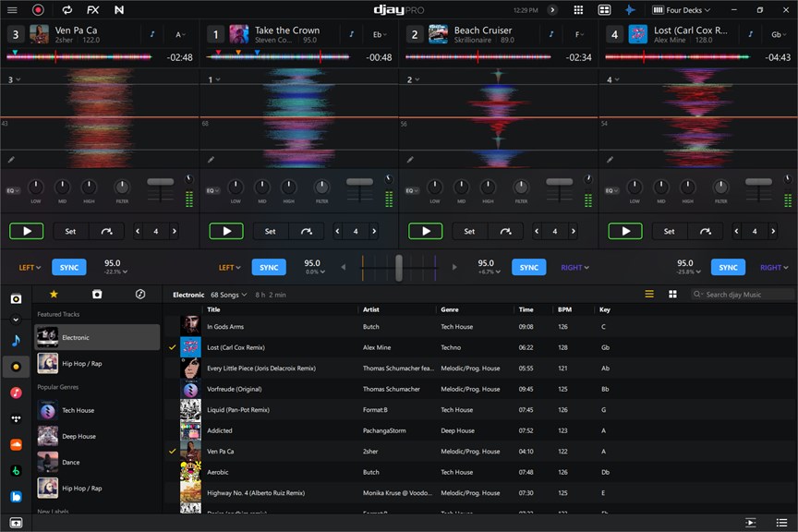Viewport: 798px width, 532px height.
Task: Click the crossfader handle
Action: click(x=399, y=267)
